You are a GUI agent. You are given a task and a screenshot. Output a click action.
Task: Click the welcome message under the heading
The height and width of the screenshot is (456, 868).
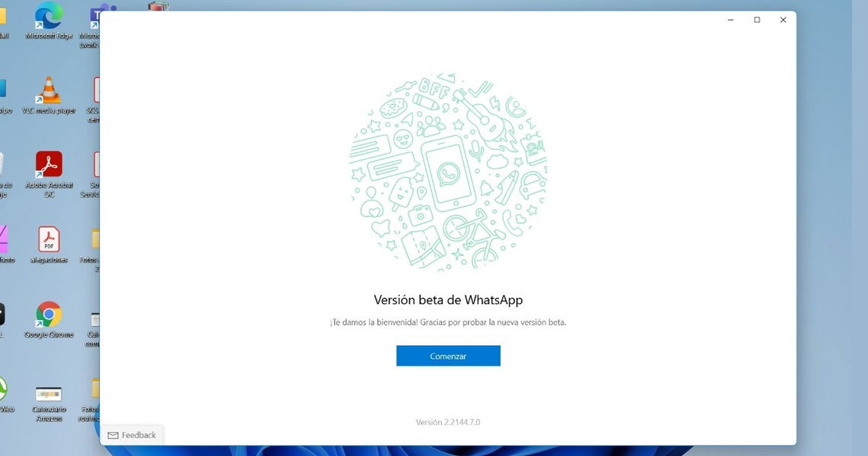tap(448, 322)
